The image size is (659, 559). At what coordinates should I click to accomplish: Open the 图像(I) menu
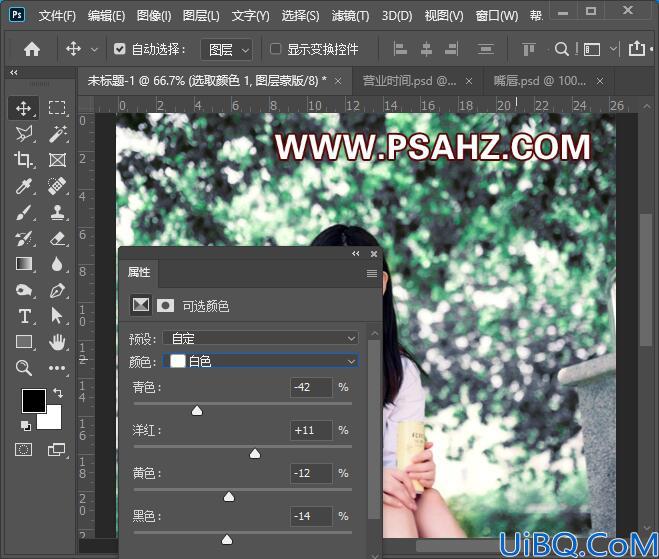coord(154,16)
